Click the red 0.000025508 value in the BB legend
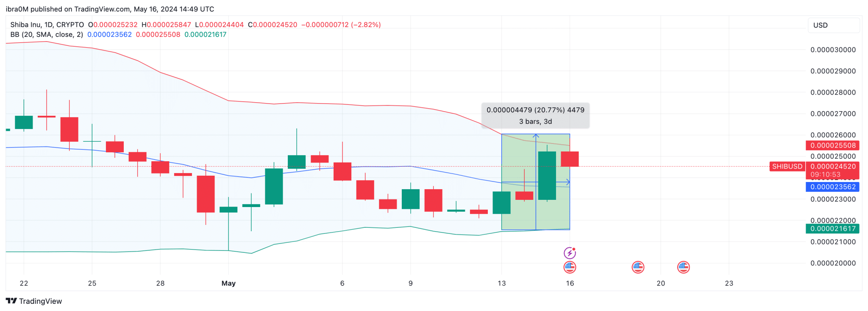 158,34
